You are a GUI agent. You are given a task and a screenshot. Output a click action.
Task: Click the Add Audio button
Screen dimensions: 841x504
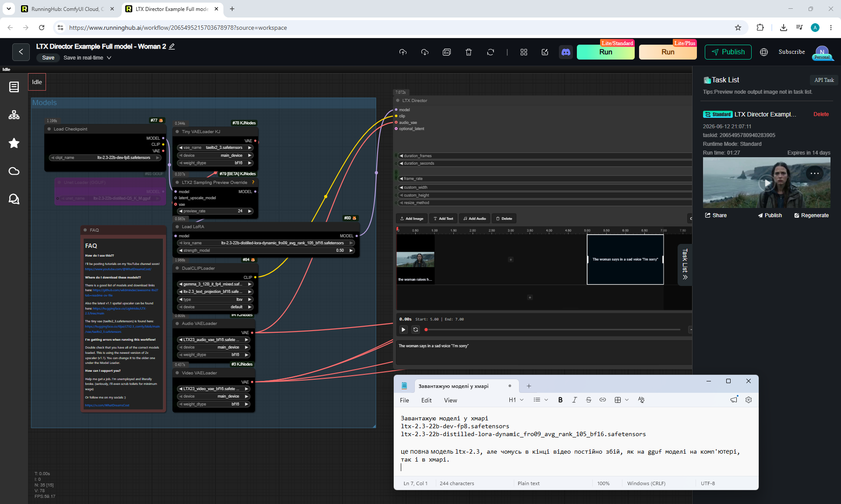[474, 219]
